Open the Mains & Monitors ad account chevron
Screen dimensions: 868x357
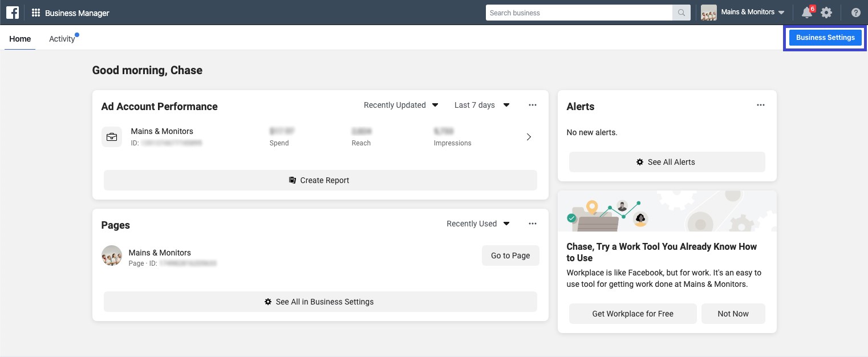(x=529, y=137)
